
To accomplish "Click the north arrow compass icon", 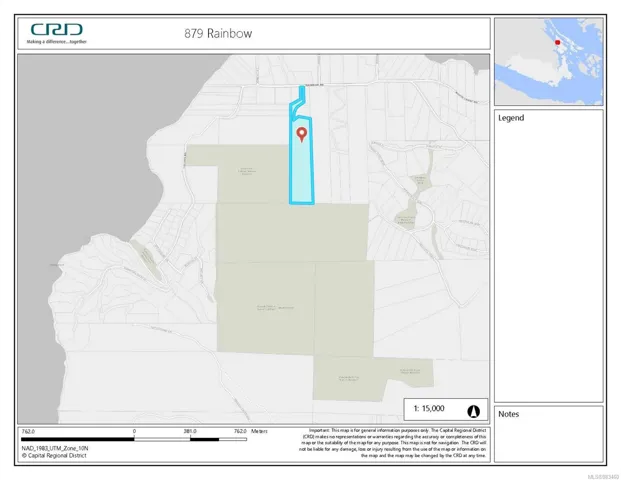I will tap(473, 410).
